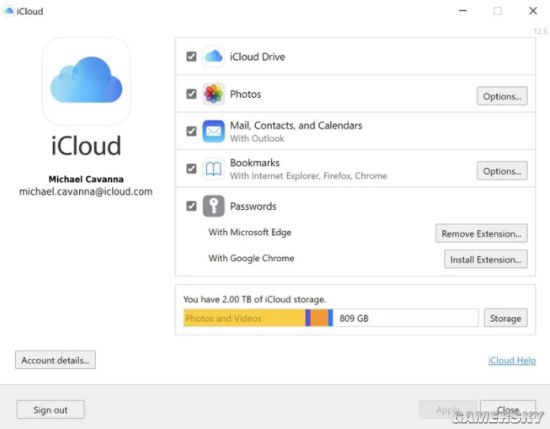
Task: Select the Photos and Videos storage bar segment
Action: [x=244, y=318]
